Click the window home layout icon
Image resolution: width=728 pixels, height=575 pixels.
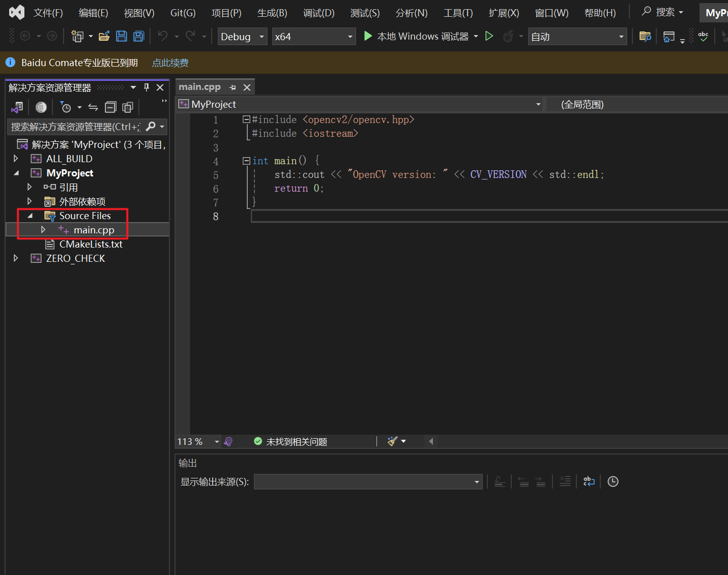coord(669,36)
